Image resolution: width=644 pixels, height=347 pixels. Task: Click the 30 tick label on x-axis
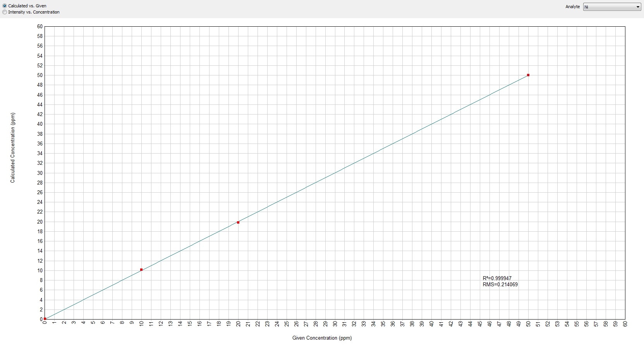click(x=335, y=324)
